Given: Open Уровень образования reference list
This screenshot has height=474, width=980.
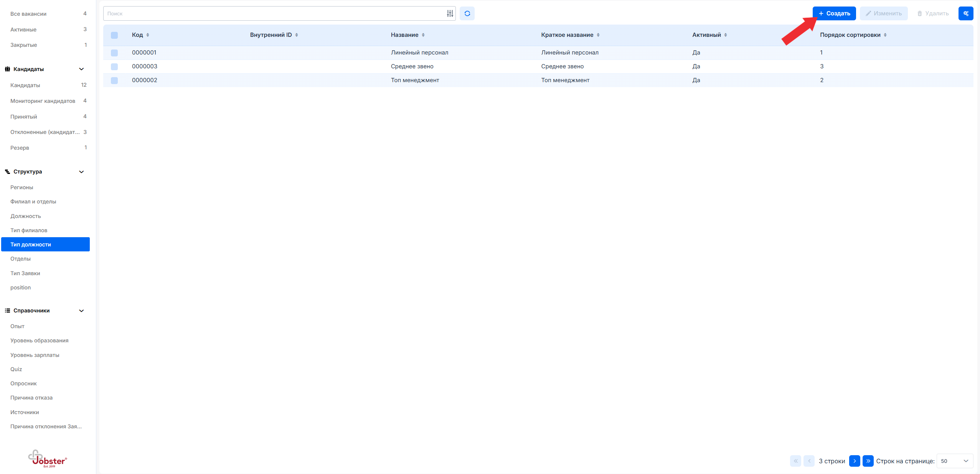Looking at the screenshot, I should pyautogui.click(x=39, y=340).
